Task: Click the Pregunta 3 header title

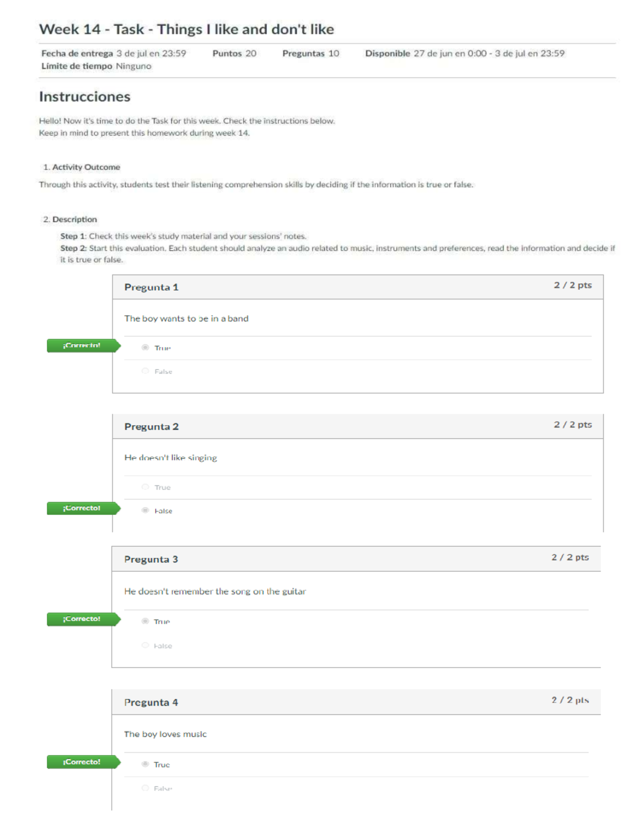Action: [151, 560]
